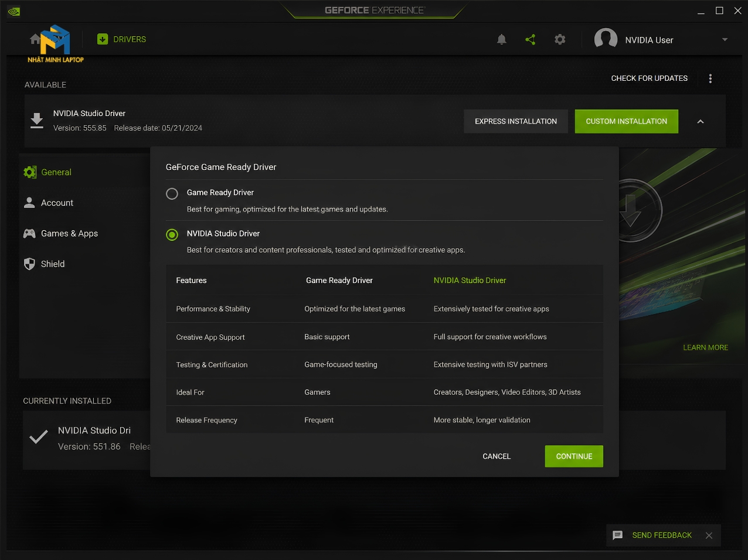This screenshot has height=560, width=748.
Task: Click the download arrow beside NVIDIA Studio Driver 555.85
Action: 37,121
